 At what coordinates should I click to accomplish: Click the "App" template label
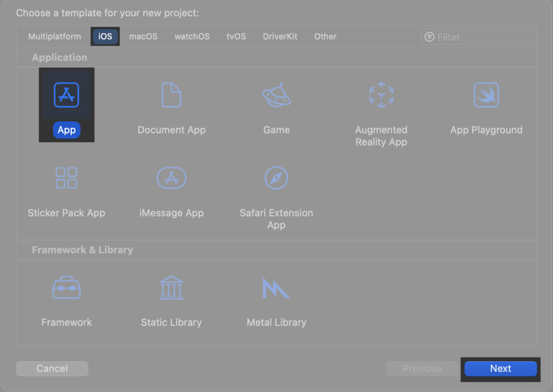coord(67,130)
